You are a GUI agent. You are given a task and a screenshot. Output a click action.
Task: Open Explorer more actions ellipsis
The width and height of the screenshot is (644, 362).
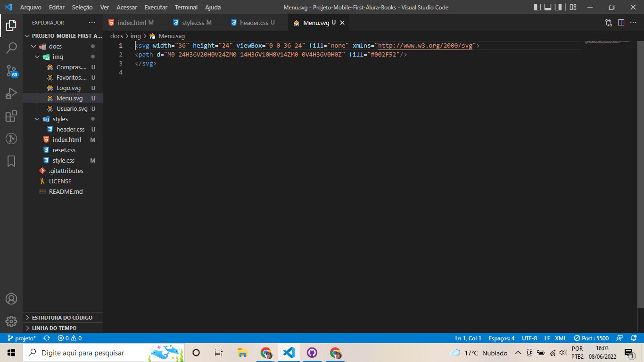(92, 23)
